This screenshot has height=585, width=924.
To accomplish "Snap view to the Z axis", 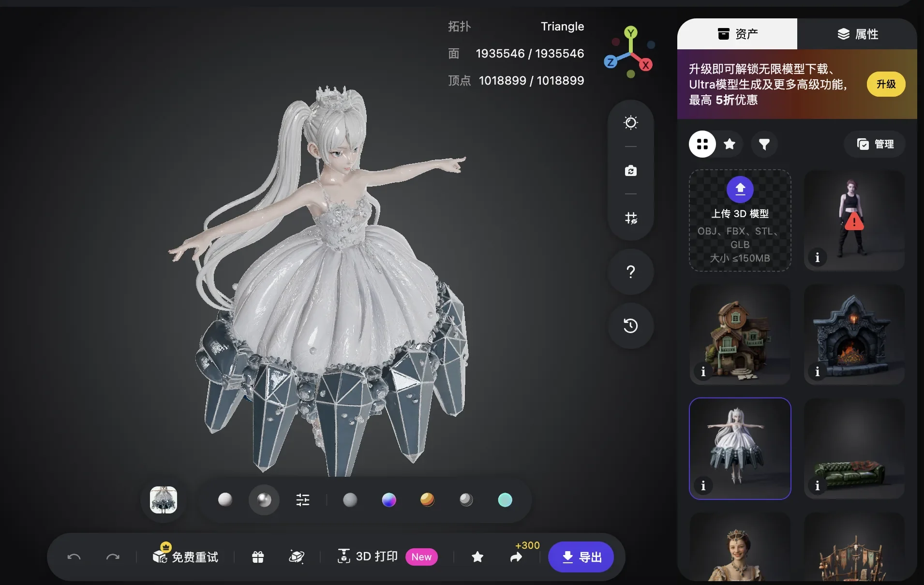I will click(x=611, y=61).
